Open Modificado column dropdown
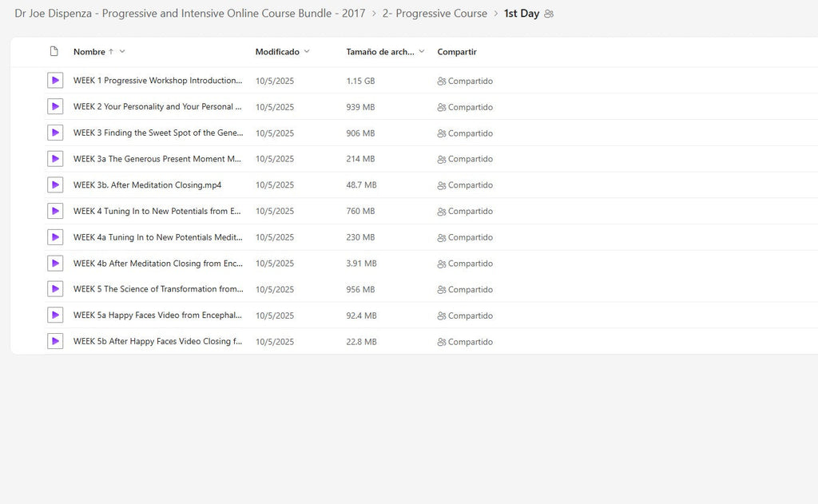 307,51
